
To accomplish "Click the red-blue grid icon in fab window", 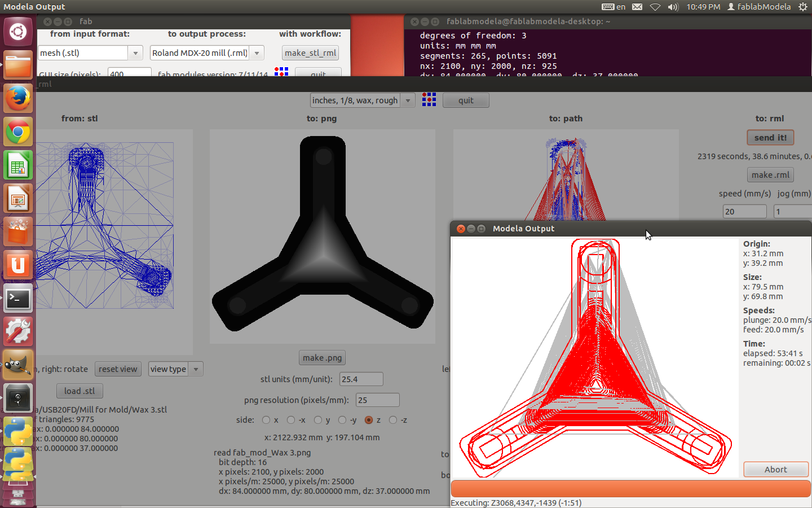I will point(281,71).
